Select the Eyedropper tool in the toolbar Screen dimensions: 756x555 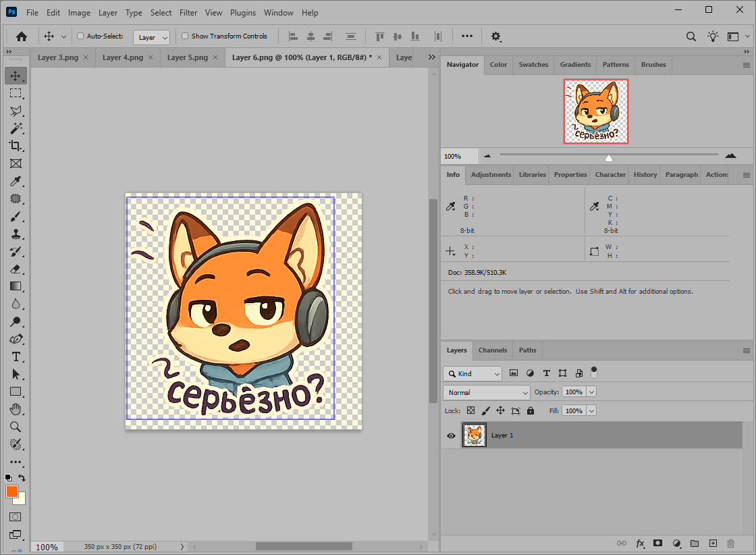16,181
